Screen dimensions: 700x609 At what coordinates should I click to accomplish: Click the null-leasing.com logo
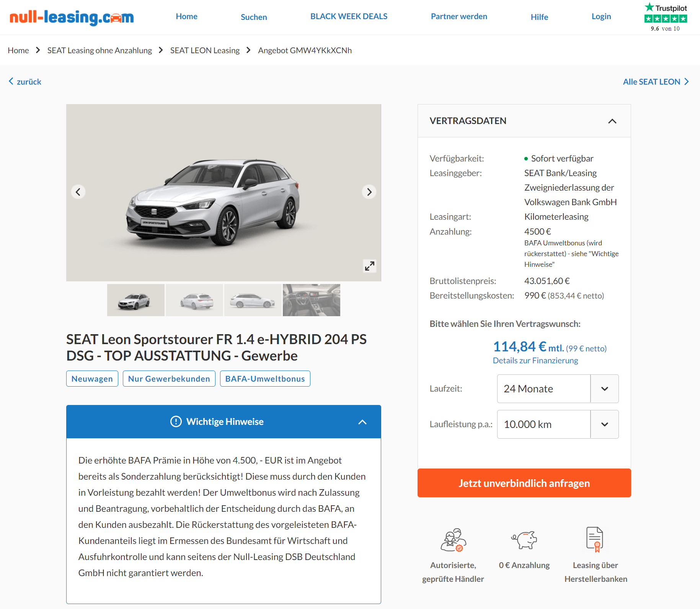tap(72, 17)
